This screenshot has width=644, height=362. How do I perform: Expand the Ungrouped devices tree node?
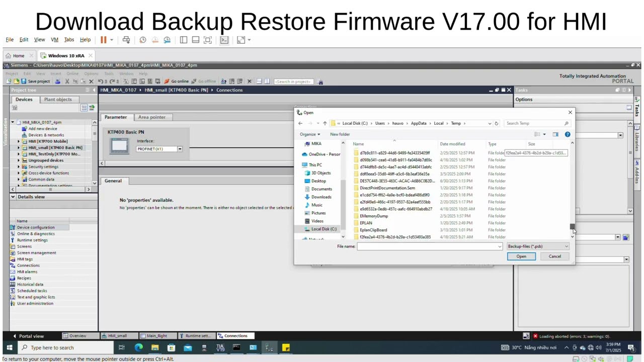tap(19, 160)
